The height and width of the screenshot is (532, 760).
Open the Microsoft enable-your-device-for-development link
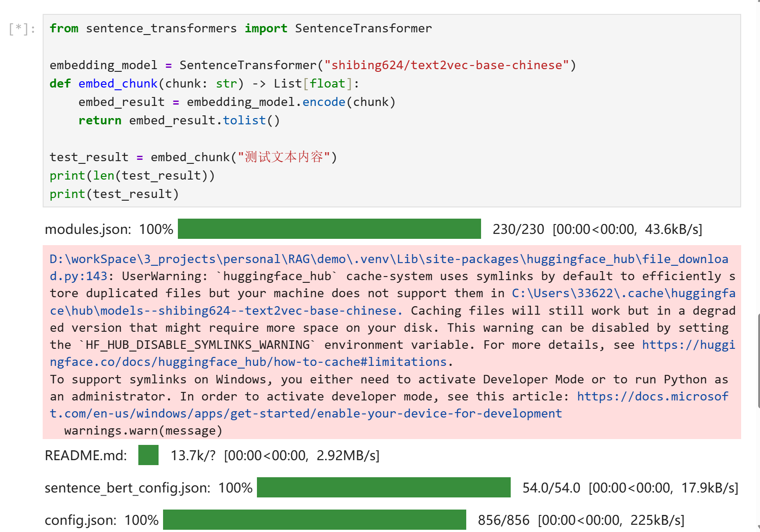tap(305, 413)
